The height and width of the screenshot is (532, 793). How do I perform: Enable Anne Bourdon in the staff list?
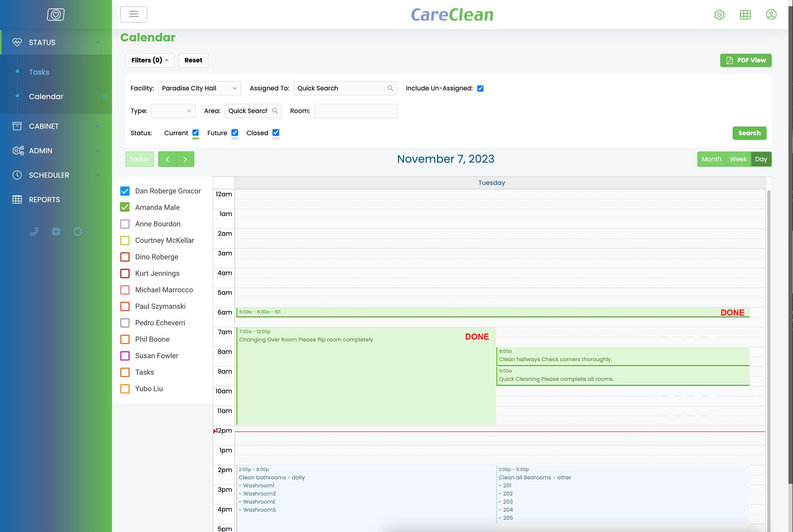[x=125, y=224]
